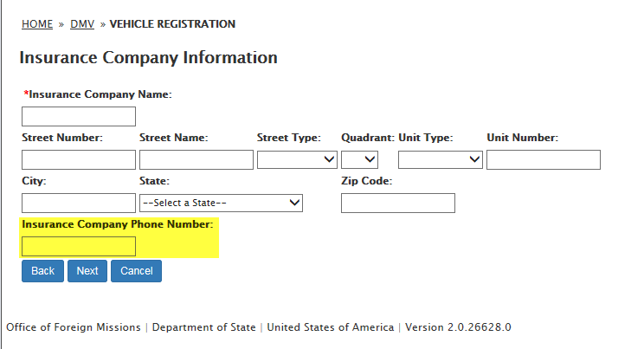Open the Select a State dropdown
This screenshot has height=349, width=644.
click(221, 203)
